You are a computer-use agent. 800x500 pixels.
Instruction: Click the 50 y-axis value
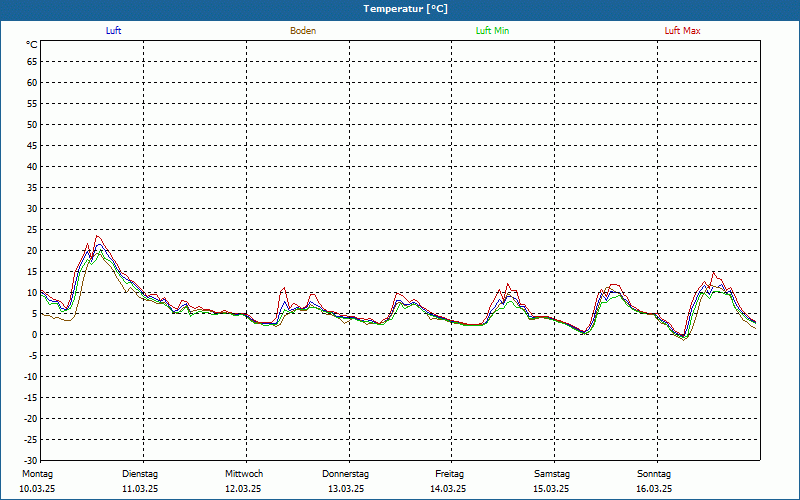(x=32, y=124)
